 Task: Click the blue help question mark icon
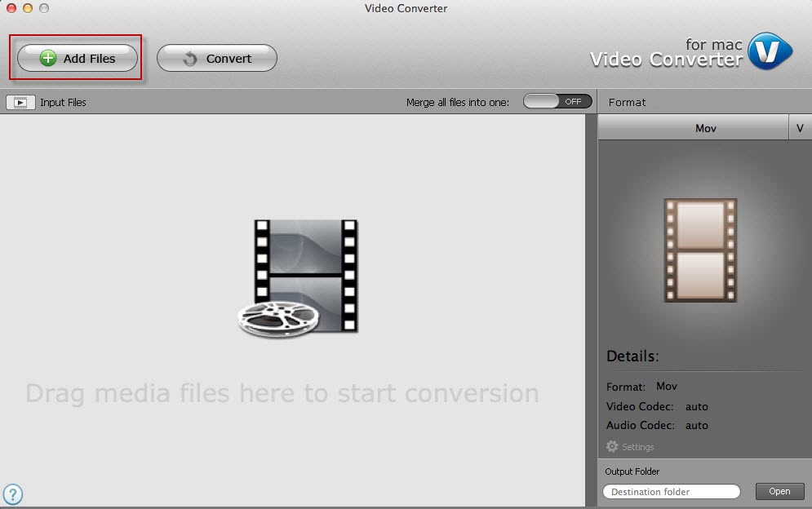pos(14,494)
